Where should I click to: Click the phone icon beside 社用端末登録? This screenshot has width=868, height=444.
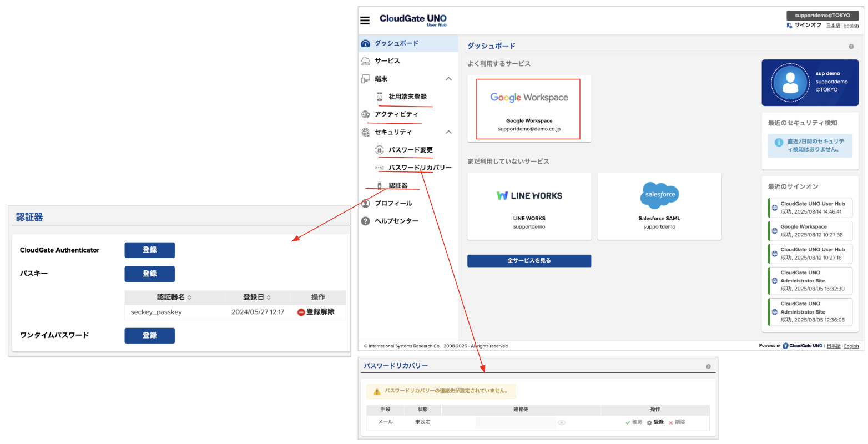click(380, 97)
